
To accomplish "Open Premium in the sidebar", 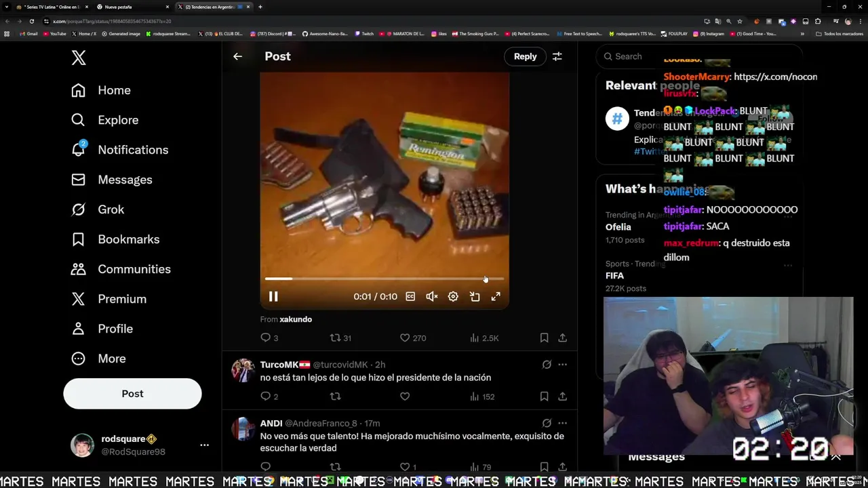I will (108, 299).
